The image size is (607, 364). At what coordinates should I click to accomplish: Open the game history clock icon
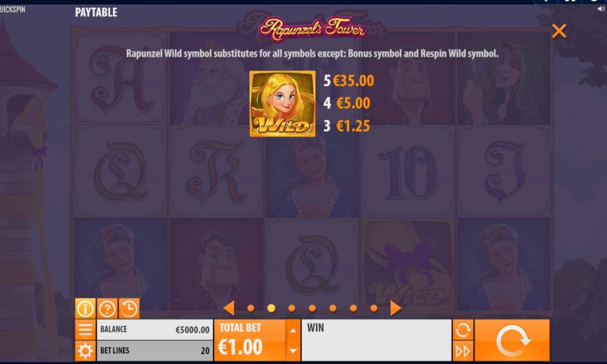pos(129,308)
